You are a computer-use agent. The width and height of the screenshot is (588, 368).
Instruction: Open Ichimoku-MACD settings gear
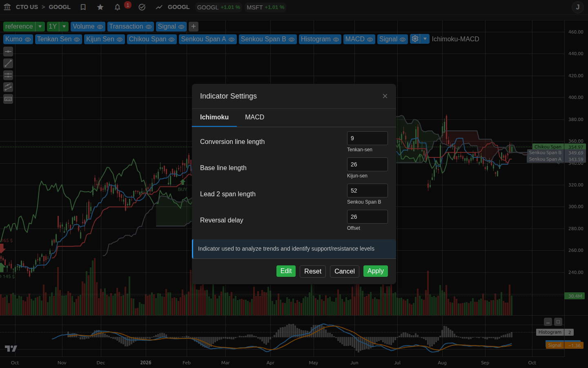pyautogui.click(x=415, y=39)
